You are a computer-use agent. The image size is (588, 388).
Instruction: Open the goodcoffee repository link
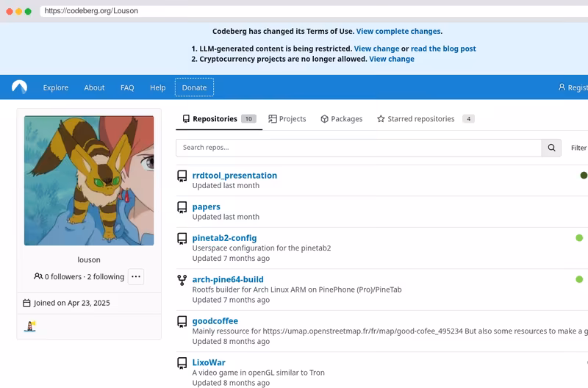(215, 321)
